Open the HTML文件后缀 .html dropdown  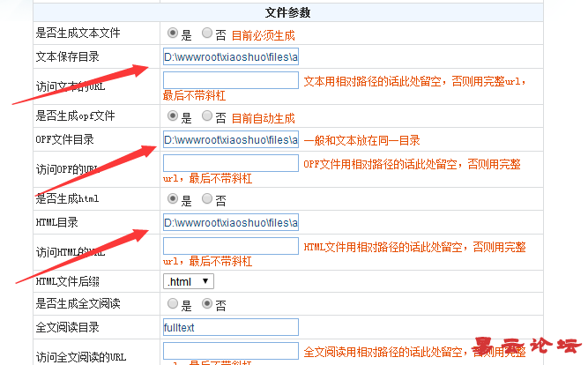click(189, 281)
